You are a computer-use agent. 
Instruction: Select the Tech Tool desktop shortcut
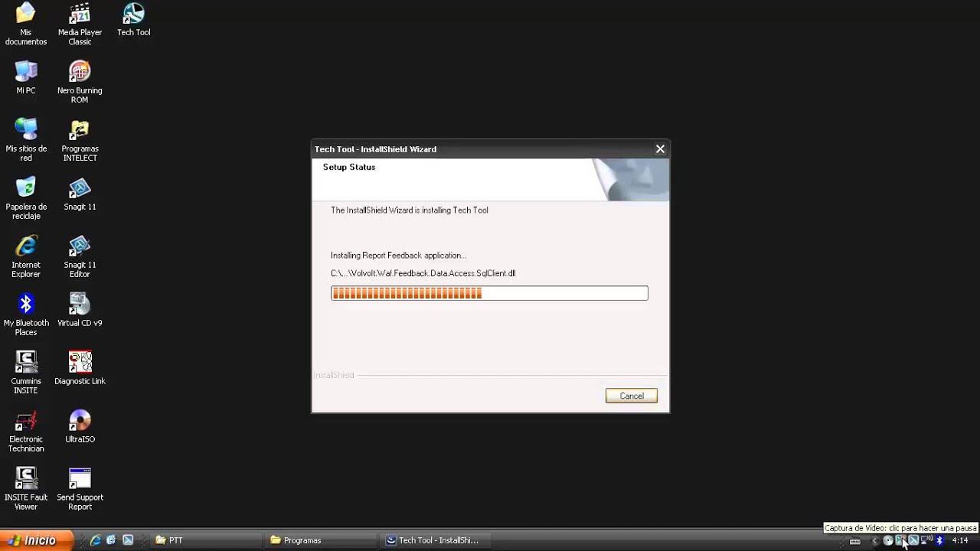[133, 19]
